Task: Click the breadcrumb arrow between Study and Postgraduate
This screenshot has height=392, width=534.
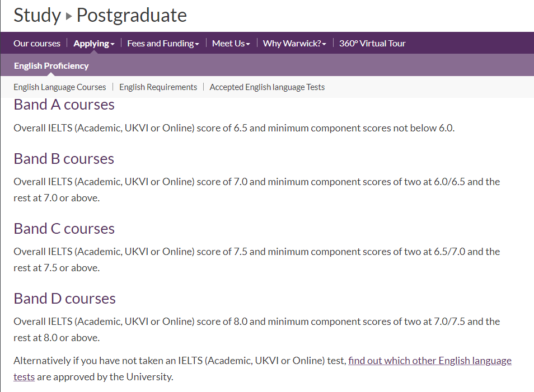Action: point(69,16)
